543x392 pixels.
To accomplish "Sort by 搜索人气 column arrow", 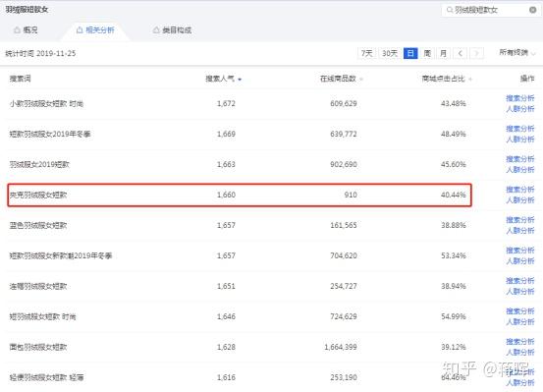I will click(x=240, y=80).
